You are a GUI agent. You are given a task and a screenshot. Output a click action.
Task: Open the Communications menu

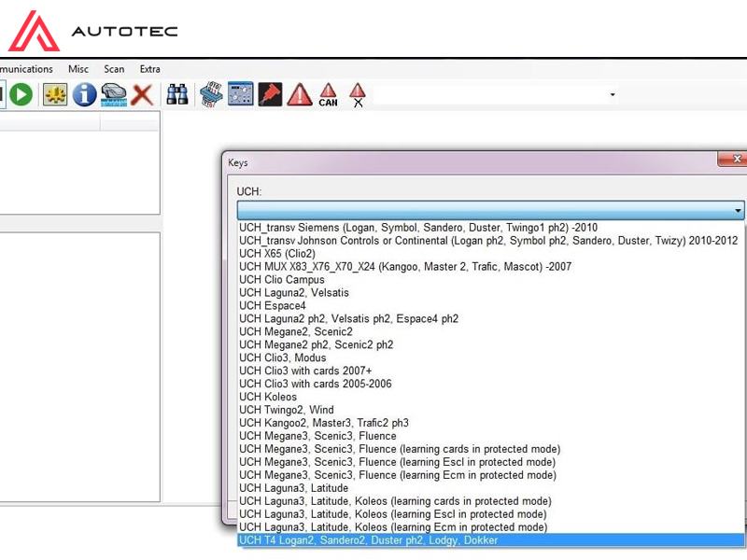[27, 69]
